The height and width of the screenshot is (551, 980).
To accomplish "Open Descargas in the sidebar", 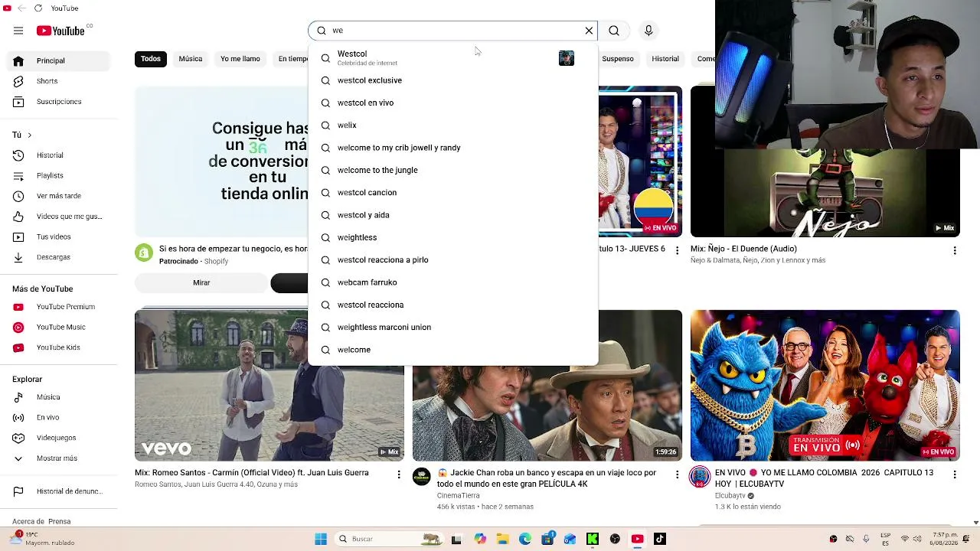I will point(59,257).
